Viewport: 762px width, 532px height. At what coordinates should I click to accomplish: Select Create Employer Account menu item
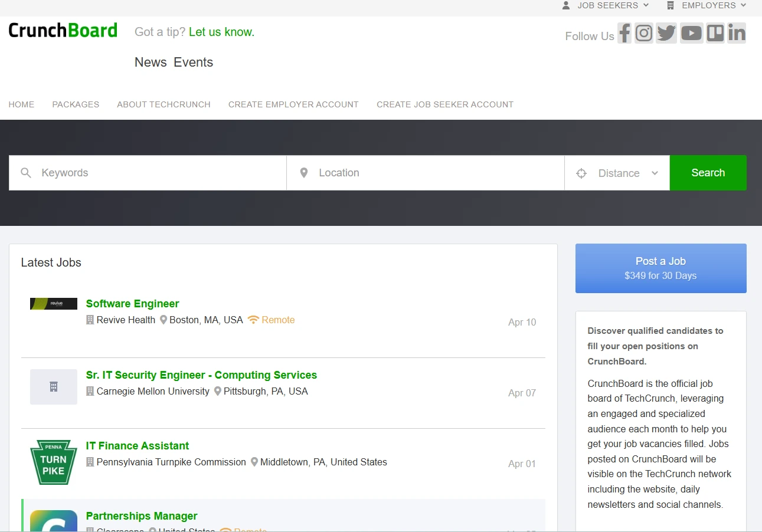[x=293, y=104]
